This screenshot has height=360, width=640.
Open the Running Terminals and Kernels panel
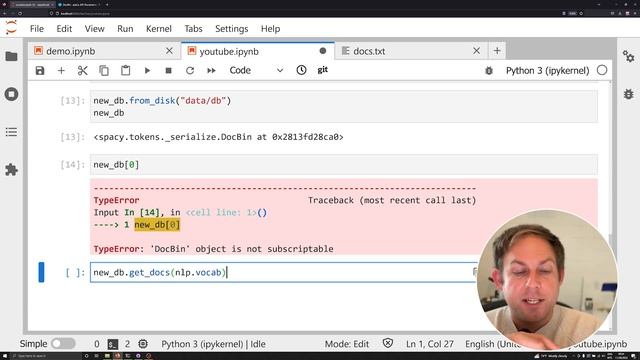[x=11, y=94]
